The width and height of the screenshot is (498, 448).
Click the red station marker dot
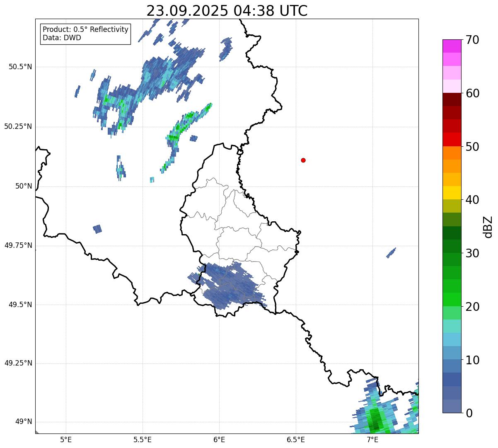303,160
